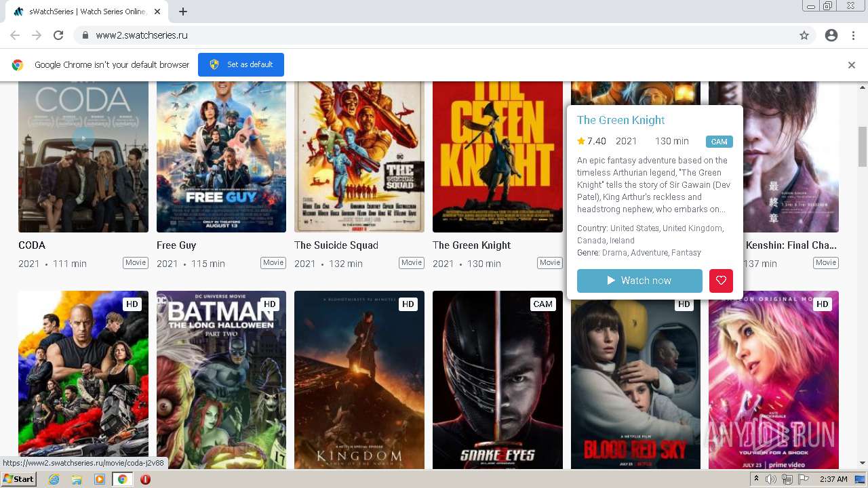Click the page vertical scrollbar thumb
The height and width of the screenshot is (488, 868).
pos(863,146)
